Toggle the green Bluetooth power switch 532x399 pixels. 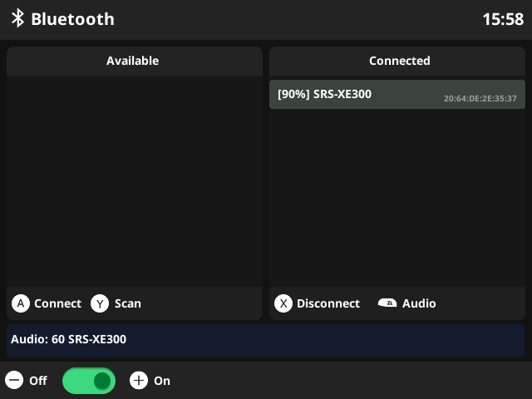(x=89, y=381)
